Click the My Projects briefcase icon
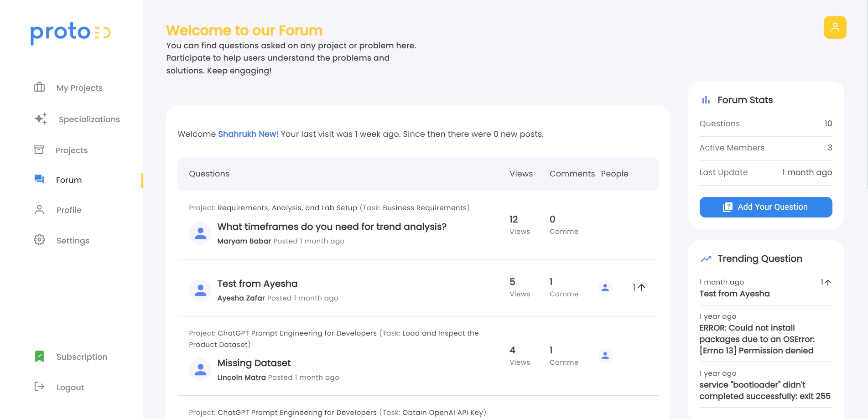Screen dimensions: 868x419 [x=40, y=87]
